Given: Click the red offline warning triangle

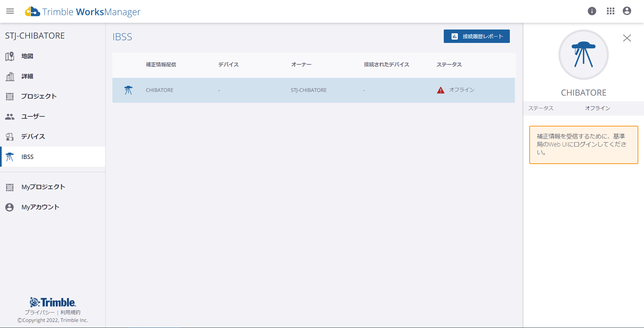Looking at the screenshot, I should click(441, 90).
